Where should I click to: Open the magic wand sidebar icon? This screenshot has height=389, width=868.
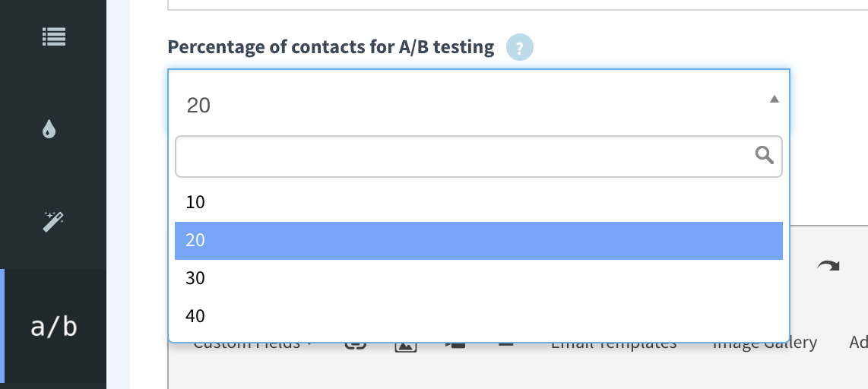(x=53, y=221)
